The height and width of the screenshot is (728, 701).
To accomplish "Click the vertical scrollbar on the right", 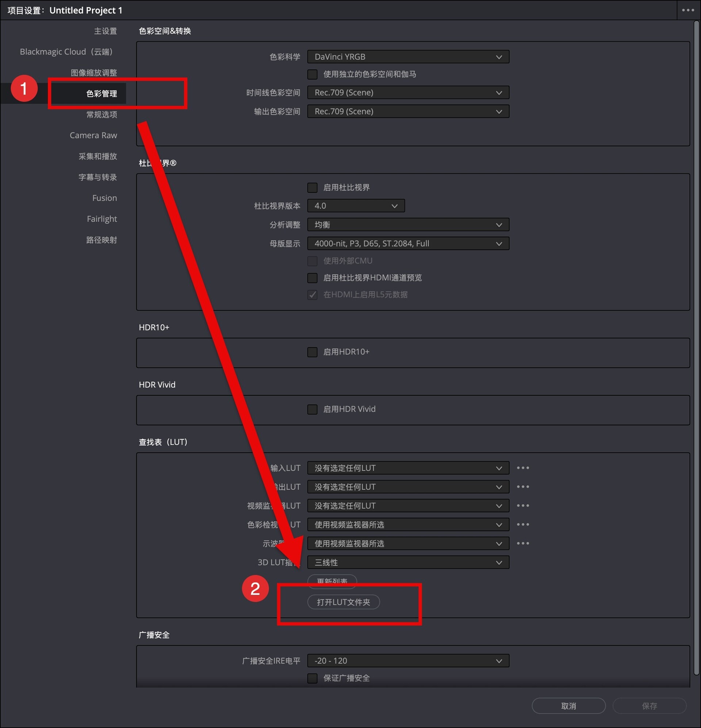I will point(697,348).
